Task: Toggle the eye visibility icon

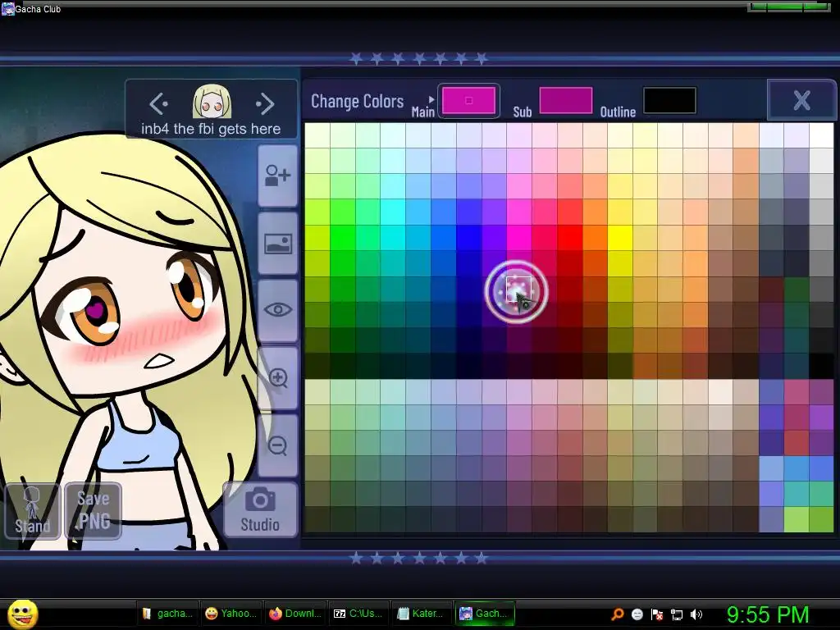Action: coord(277,310)
